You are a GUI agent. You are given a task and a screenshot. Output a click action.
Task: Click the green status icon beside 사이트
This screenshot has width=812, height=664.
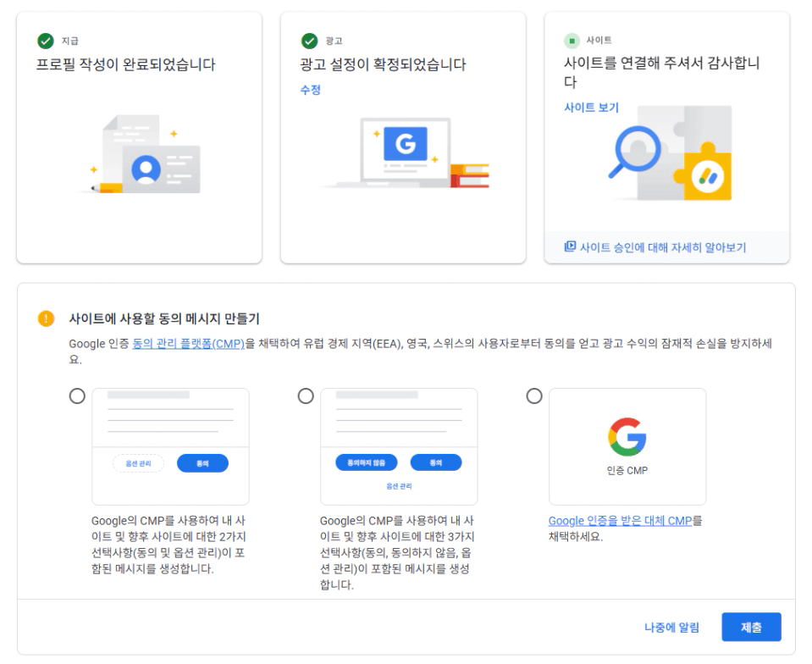pyautogui.click(x=572, y=41)
